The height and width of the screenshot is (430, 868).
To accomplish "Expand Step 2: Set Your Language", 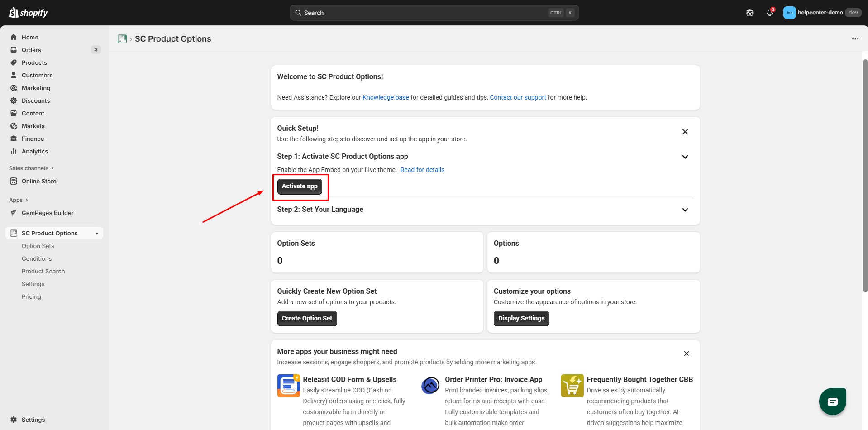I will coord(685,210).
